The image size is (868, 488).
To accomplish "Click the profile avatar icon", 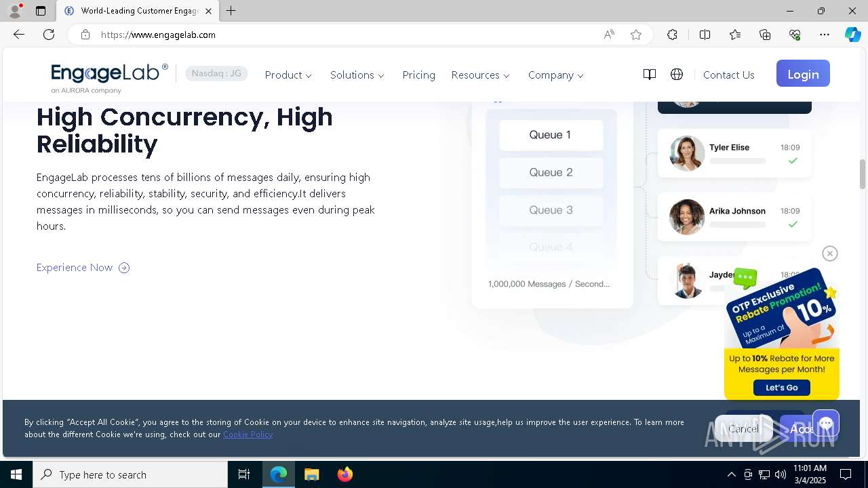I will tap(15, 11).
